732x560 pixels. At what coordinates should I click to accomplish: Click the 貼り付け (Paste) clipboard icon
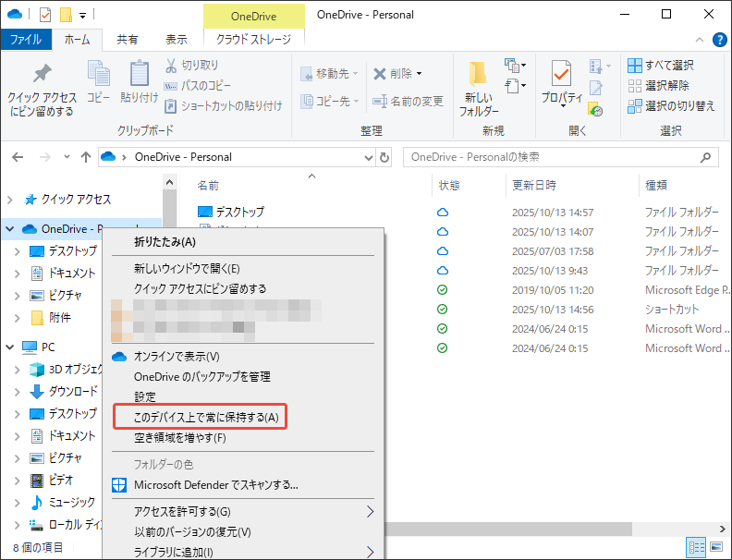point(140,74)
